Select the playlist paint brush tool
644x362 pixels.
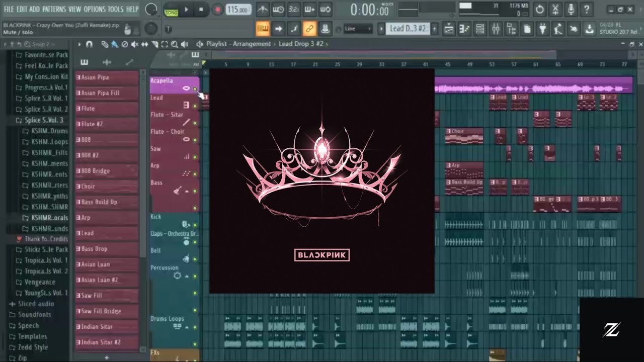click(x=115, y=44)
